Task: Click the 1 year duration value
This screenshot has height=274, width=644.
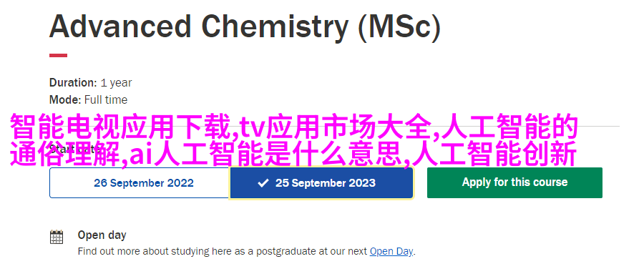Action: pos(116,83)
